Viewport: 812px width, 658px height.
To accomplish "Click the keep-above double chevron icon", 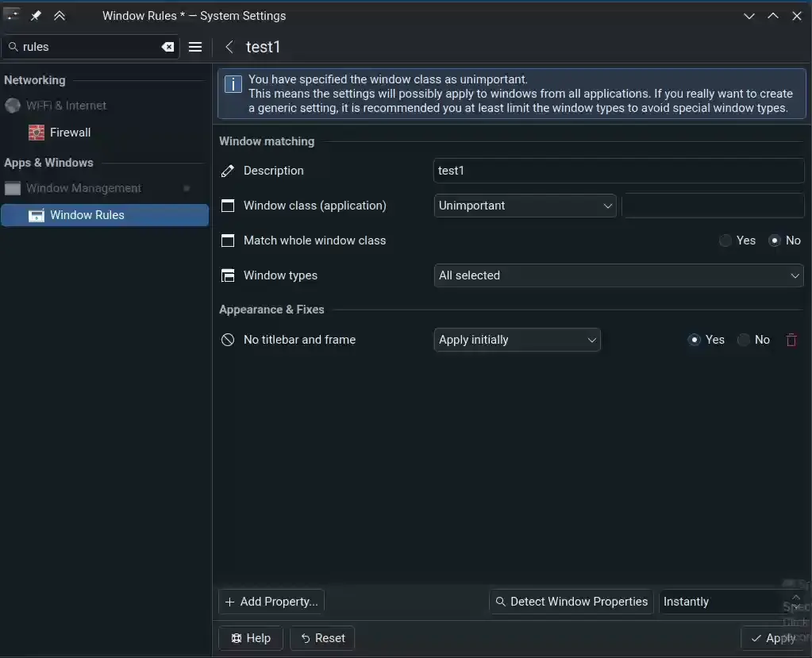I will pos(60,16).
